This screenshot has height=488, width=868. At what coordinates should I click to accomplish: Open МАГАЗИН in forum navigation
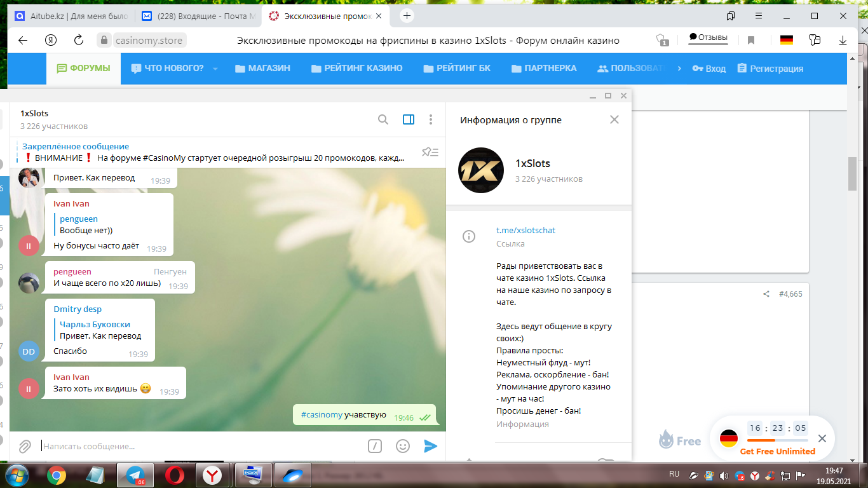[x=262, y=69]
